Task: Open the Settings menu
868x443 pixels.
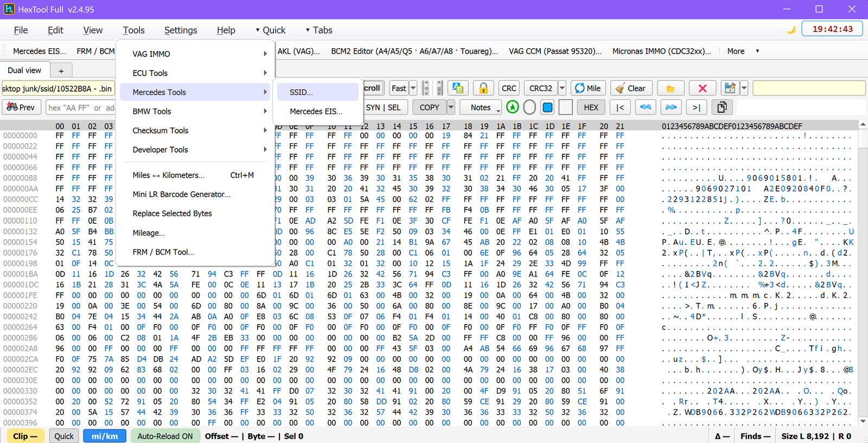Action: (181, 30)
